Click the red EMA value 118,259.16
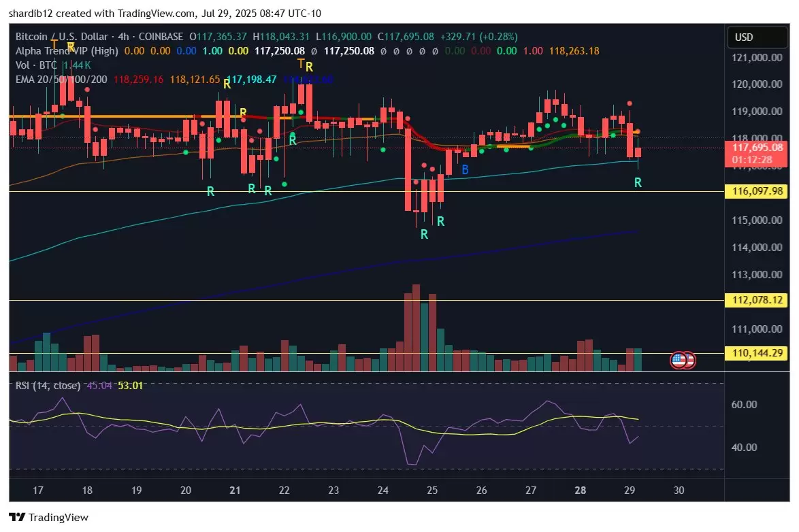 coord(139,80)
